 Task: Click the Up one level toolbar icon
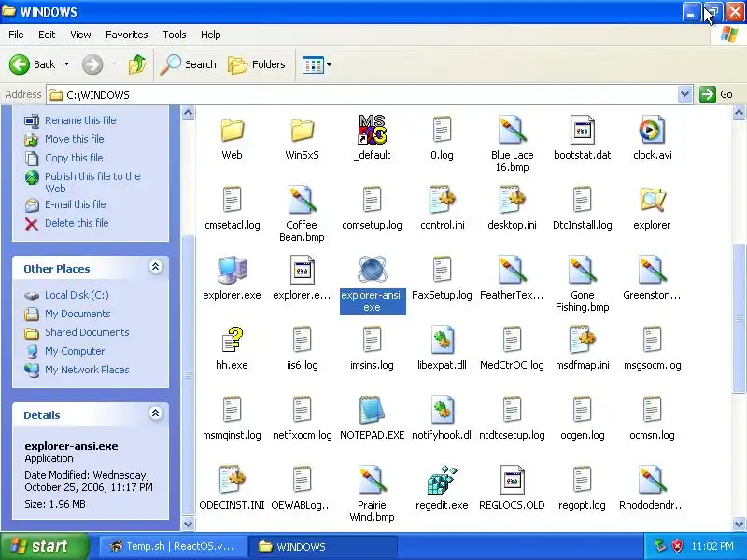pyautogui.click(x=137, y=64)
